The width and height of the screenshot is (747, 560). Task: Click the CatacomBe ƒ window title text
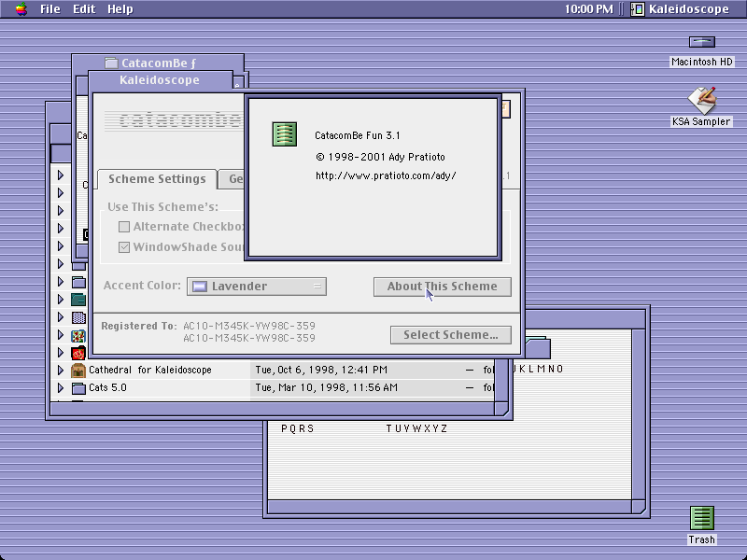point(158,63)
